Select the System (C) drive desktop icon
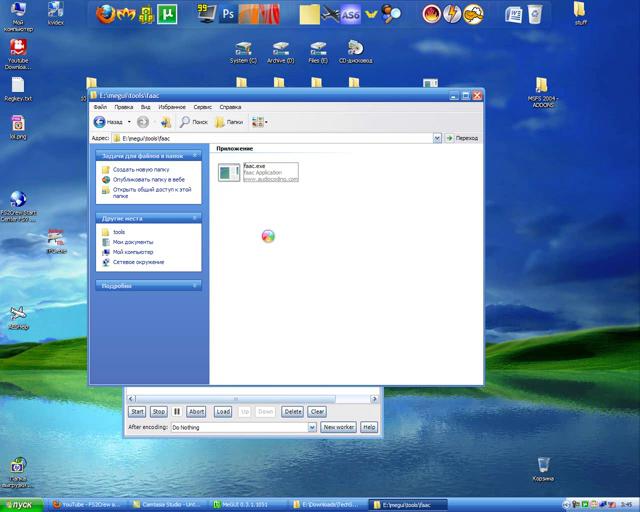This screenshot has width=640, height=512. [x=243, y=52]
